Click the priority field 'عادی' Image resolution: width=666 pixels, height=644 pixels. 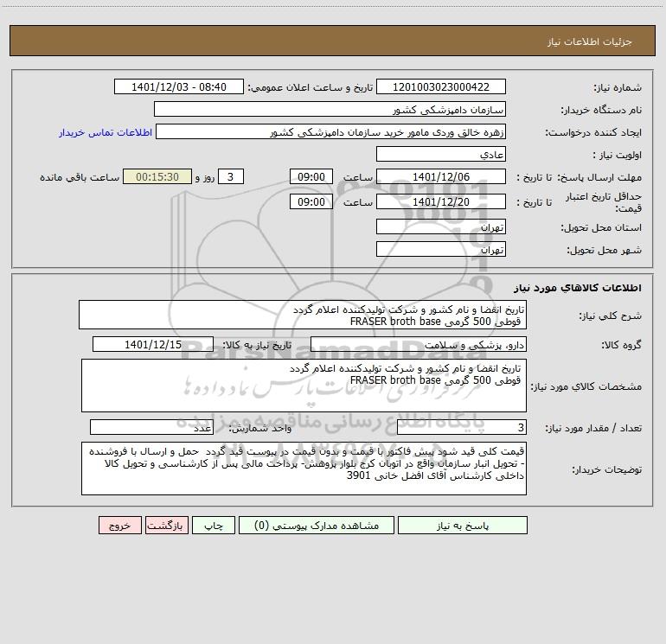[441, 154]
